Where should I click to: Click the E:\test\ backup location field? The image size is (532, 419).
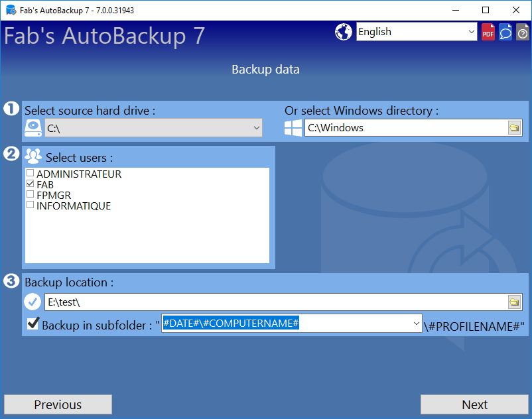(x=276, y=302)
